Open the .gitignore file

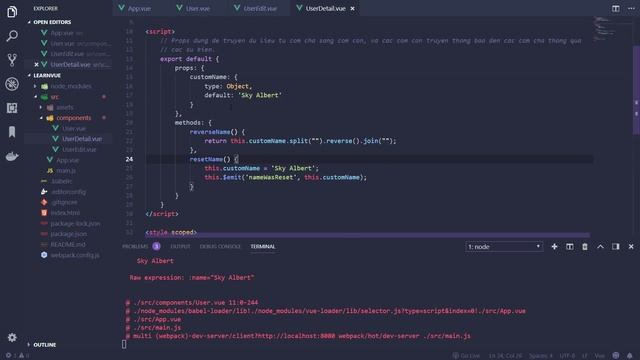(x=64, y=202)
